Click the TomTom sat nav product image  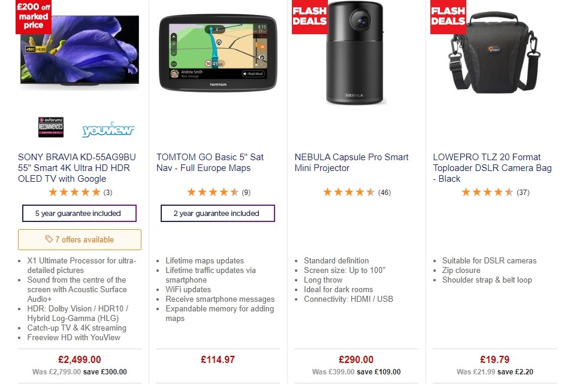click(x=218, y=52)
